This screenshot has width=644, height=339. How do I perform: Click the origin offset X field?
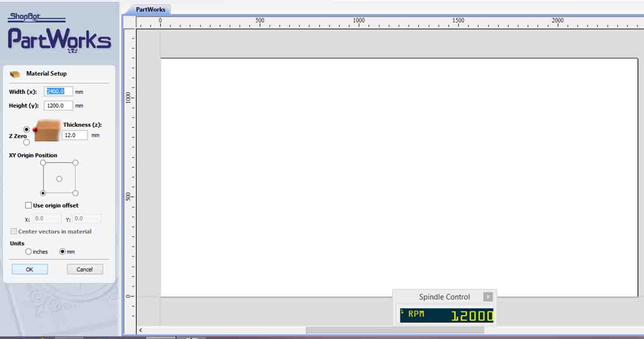pyautogui.click(x=47, y=218)
